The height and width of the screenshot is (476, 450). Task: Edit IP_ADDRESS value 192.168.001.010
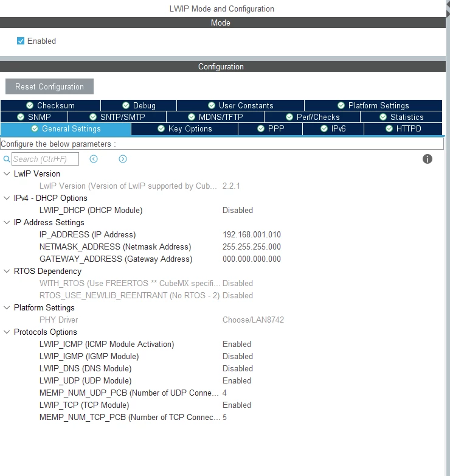click(x=252, y=234)
